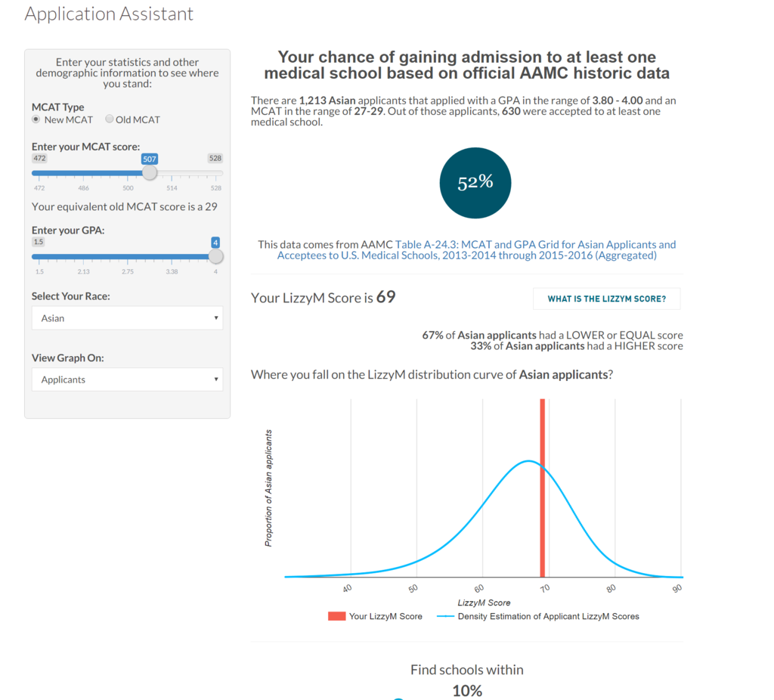Select the New MCAT radio button
This screenshot has width=774, height=700.
pos(36,119)
